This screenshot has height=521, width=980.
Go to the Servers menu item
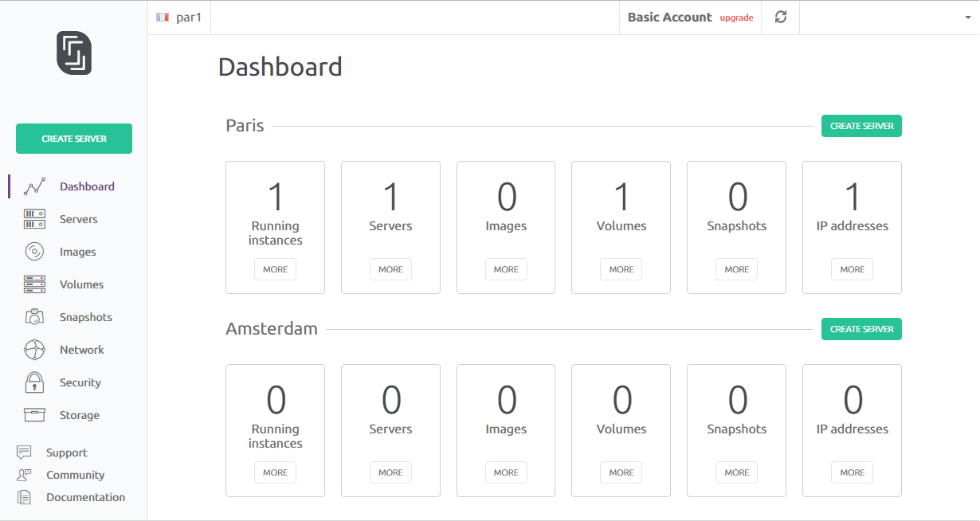pyautogui.click(x=79, y=219)
